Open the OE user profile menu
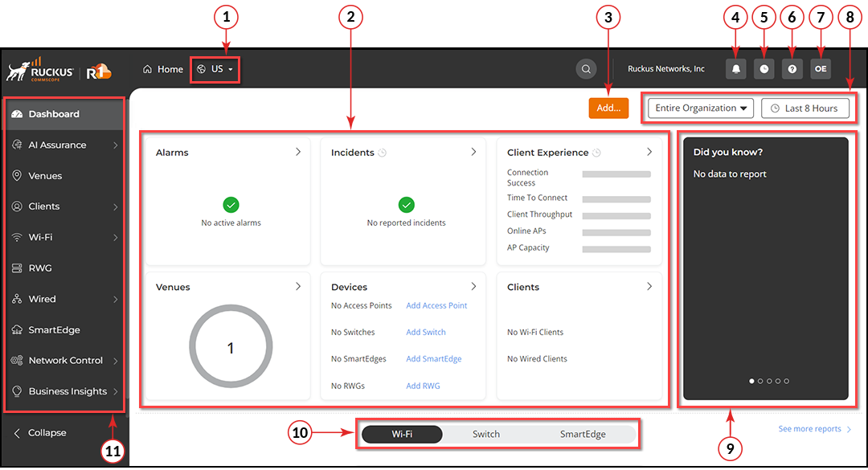 pos(821,69)
